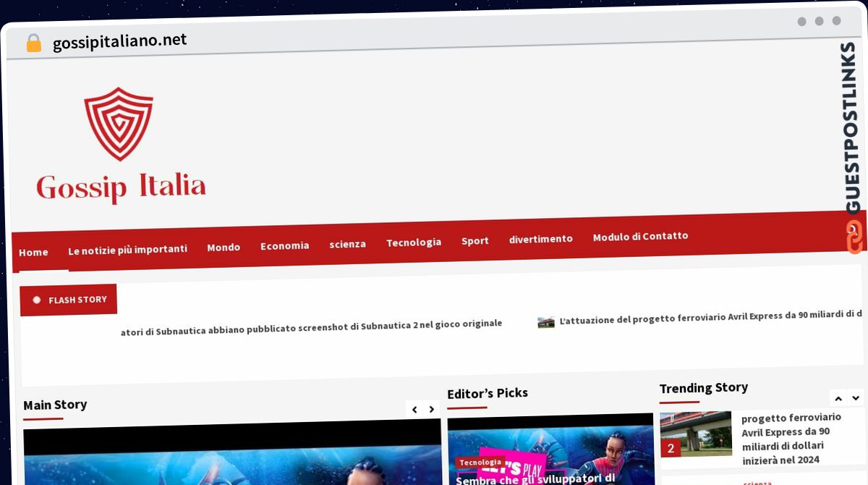Go to the Home menu item
Viewport: 868px width, 485px height.
[33, 252]
